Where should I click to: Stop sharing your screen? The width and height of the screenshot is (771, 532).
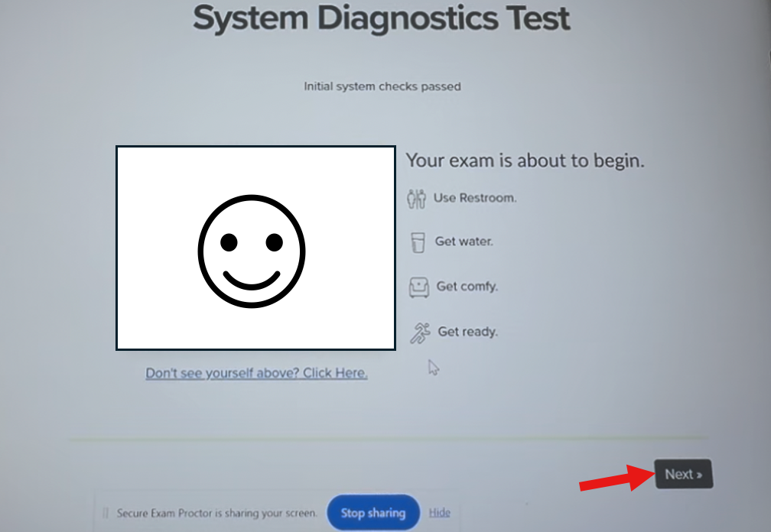pos(373,513)
